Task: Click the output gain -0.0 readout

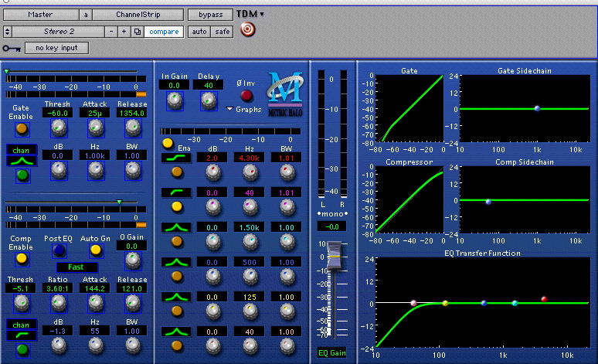Action: point(331,226)
